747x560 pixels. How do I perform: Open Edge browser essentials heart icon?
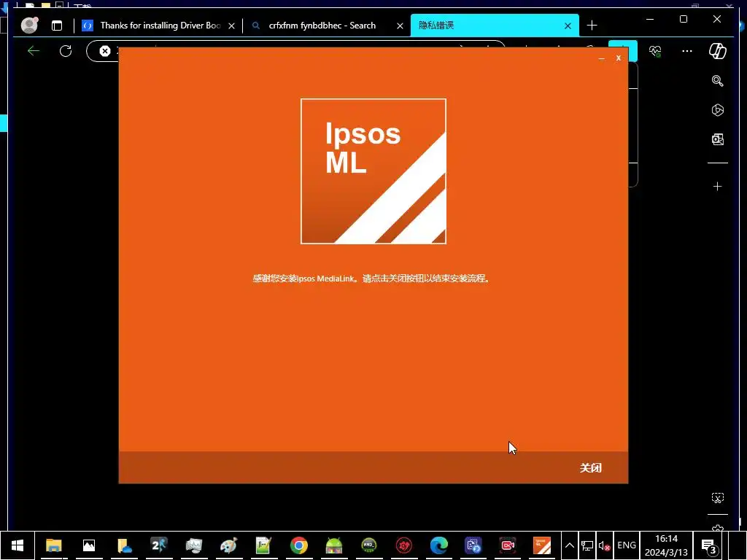[x=655, y=51]
